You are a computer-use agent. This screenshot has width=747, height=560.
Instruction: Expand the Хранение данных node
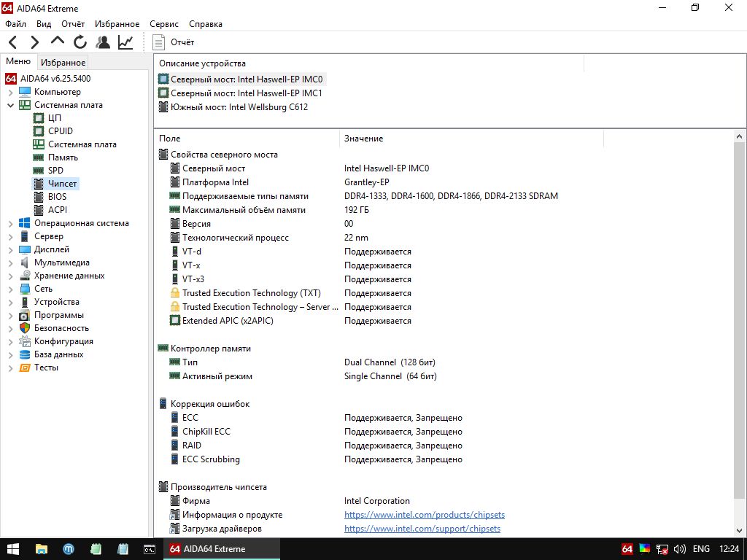10,276
